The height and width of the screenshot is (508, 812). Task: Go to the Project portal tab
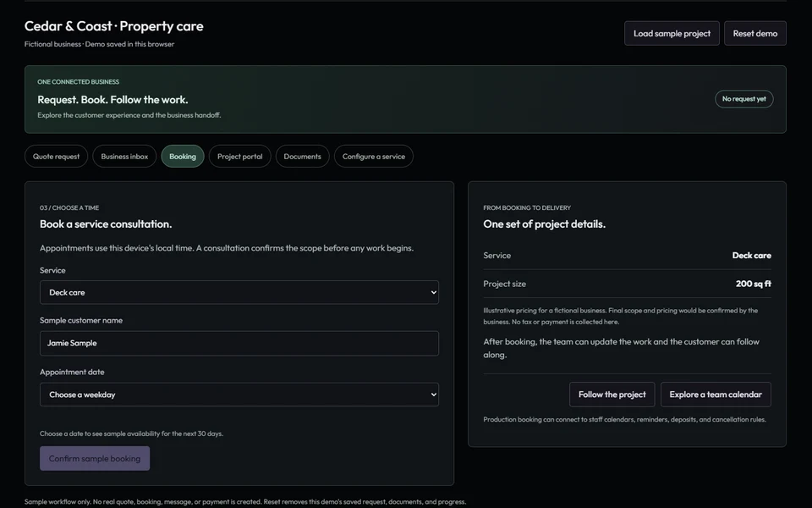tap(239, 156)
